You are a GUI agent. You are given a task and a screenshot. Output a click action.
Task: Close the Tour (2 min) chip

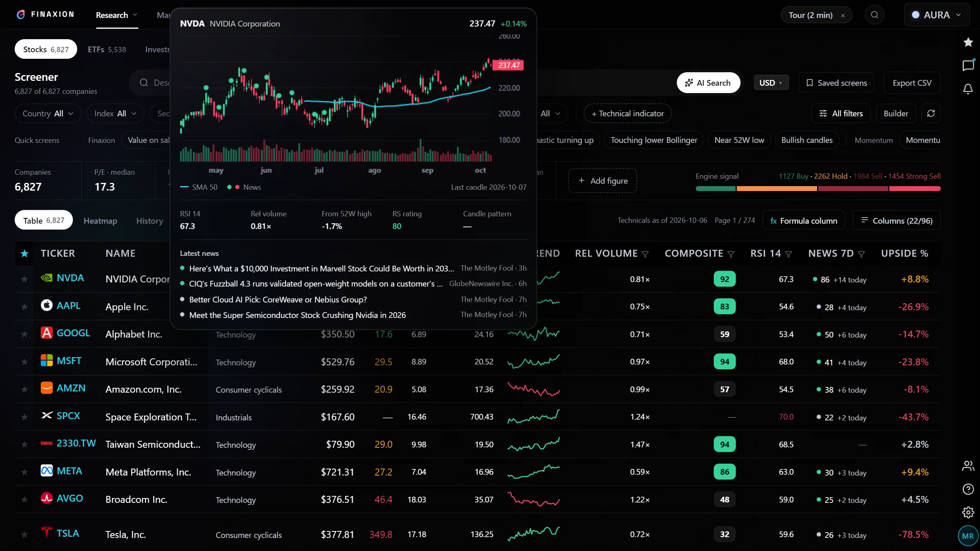tap(843, 16)
